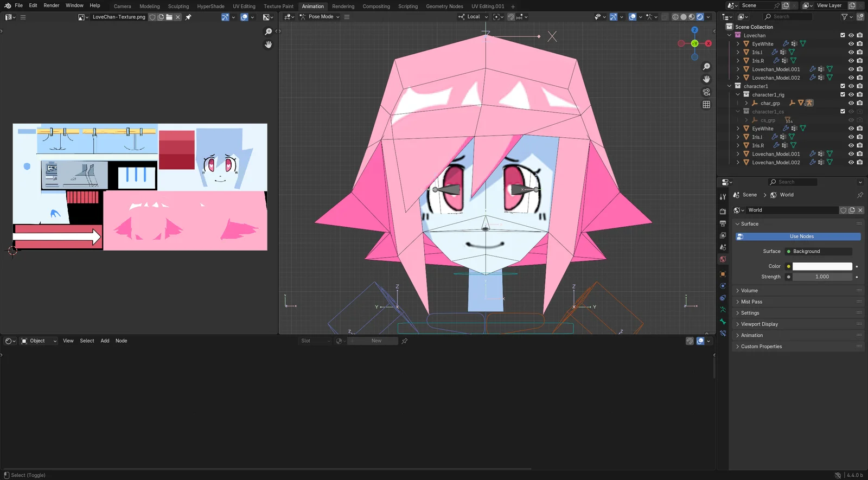Uncheck the character1 collection exclude checkbox
Screen dimensions: 868x480
click(x=843, y=86)
